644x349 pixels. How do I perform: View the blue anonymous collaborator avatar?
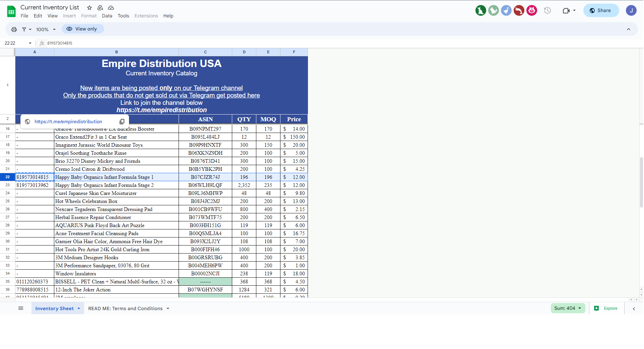[x=506, y=10]
